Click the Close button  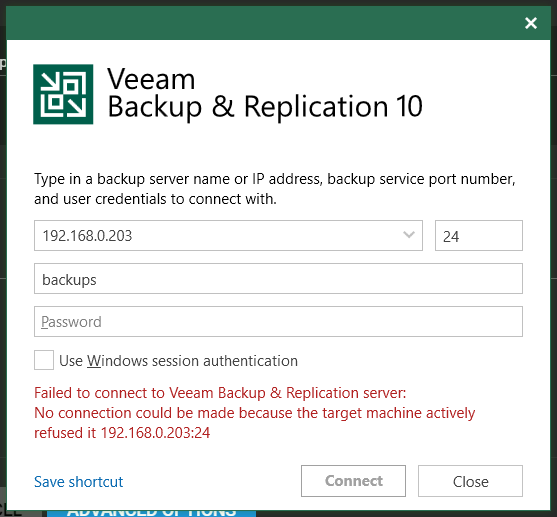pos(470,481)
